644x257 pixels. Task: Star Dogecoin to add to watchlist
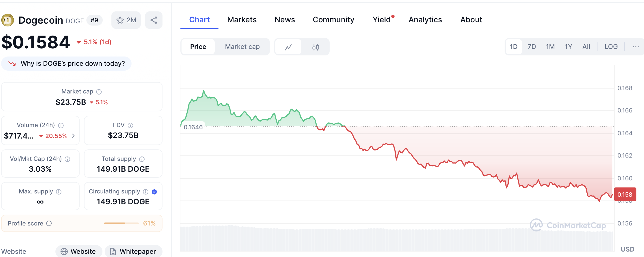coord(126,20)
